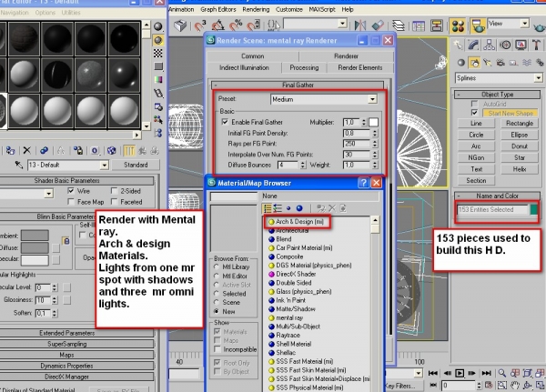Screen dimensions: 546x392
Task: Click the Standard material type button
Action: [x=136, y=165]
